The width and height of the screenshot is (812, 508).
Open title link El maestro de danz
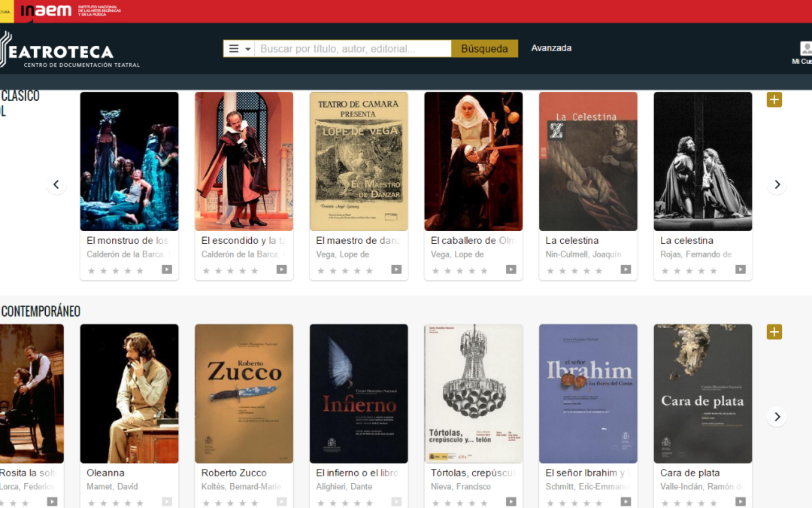(x=359, y=241)
